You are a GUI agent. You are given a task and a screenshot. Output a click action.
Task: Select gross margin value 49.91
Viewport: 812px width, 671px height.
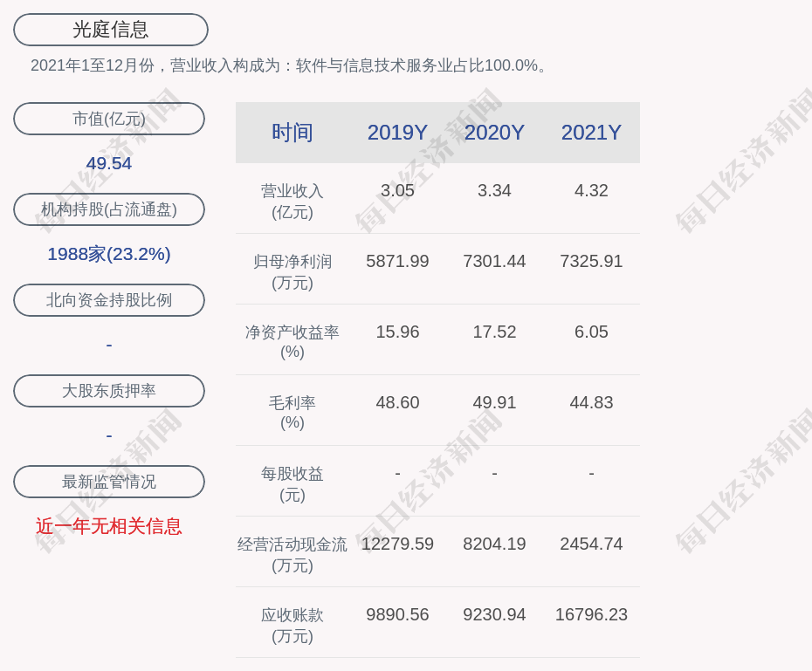[x=494, y=402]
